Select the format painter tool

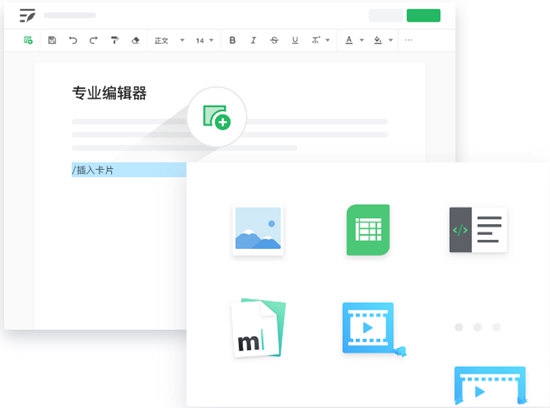tap(114, 40)
